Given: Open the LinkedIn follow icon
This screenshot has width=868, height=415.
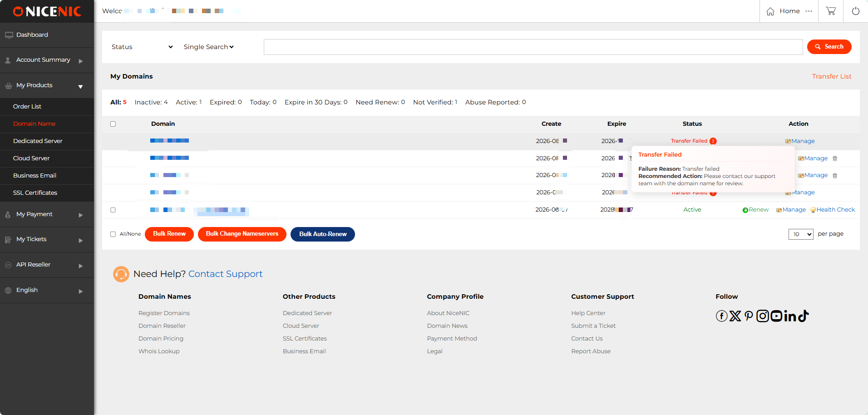Looking at the screenshot, I should [790, 316].
